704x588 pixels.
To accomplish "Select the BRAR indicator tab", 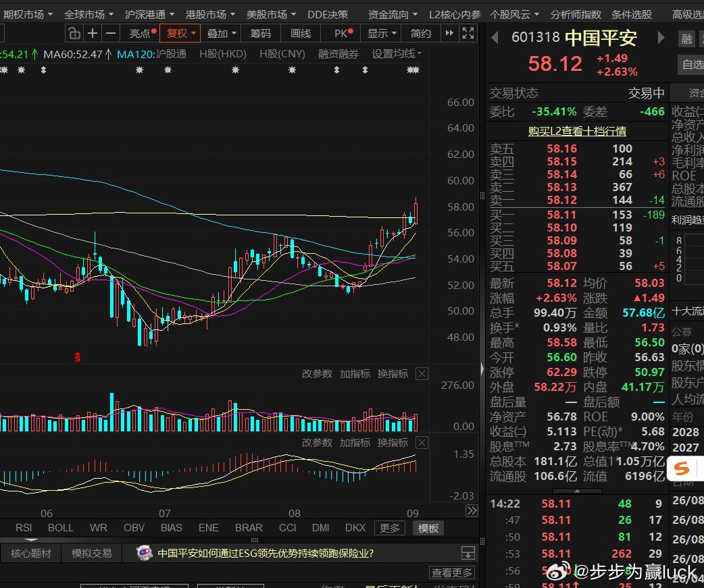I will click(x=249, y=528).
